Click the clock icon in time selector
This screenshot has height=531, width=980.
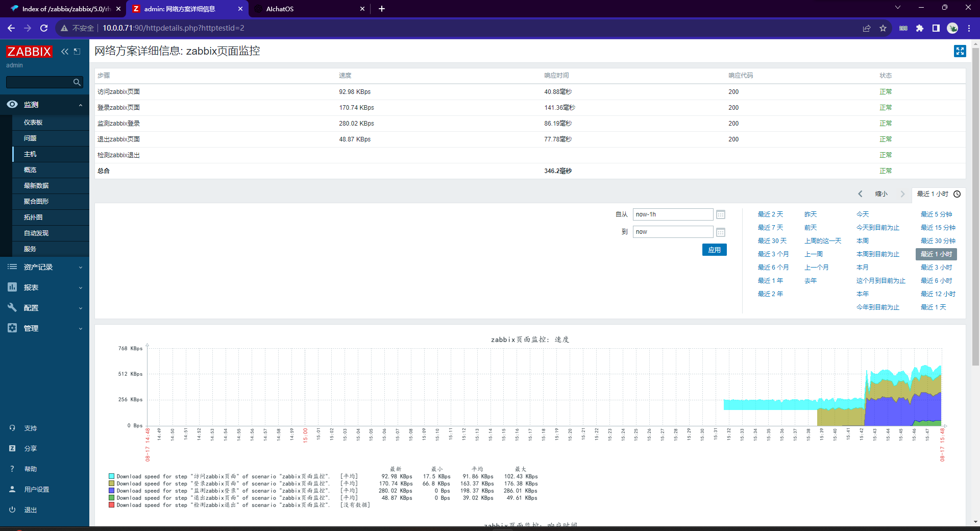pos(957,194)
